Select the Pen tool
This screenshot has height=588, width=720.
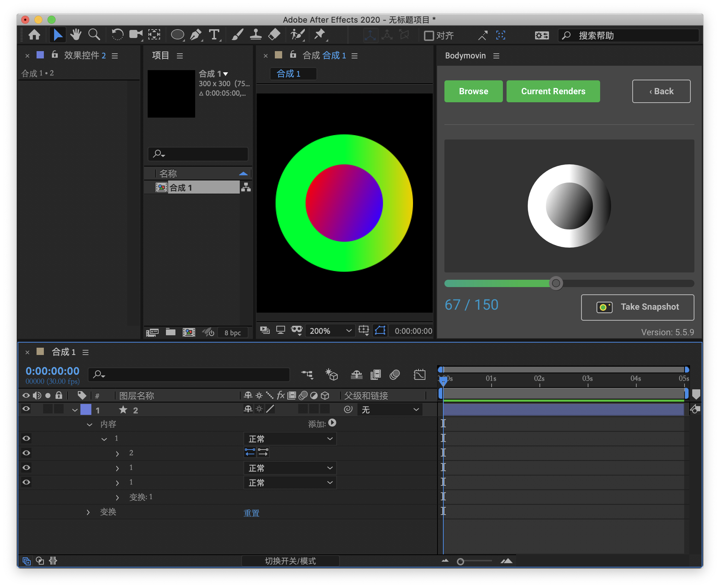click(196, 35)
